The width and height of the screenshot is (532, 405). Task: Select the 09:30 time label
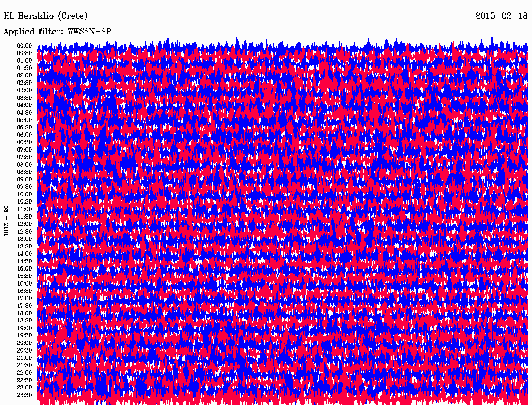coord(24,187)
